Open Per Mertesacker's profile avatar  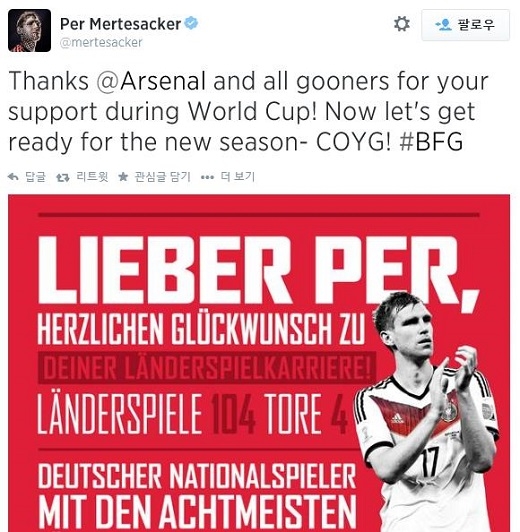tap(30, 31)
